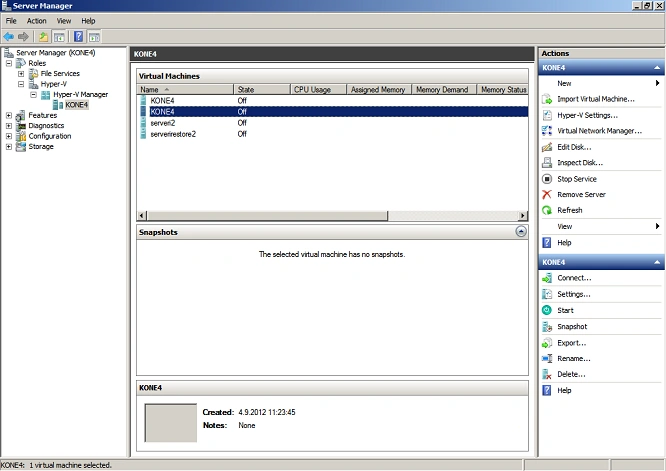Viewport: 666px width, 471px height.
Task: Sort by the Name column header
Action: (x=185, y=90)
